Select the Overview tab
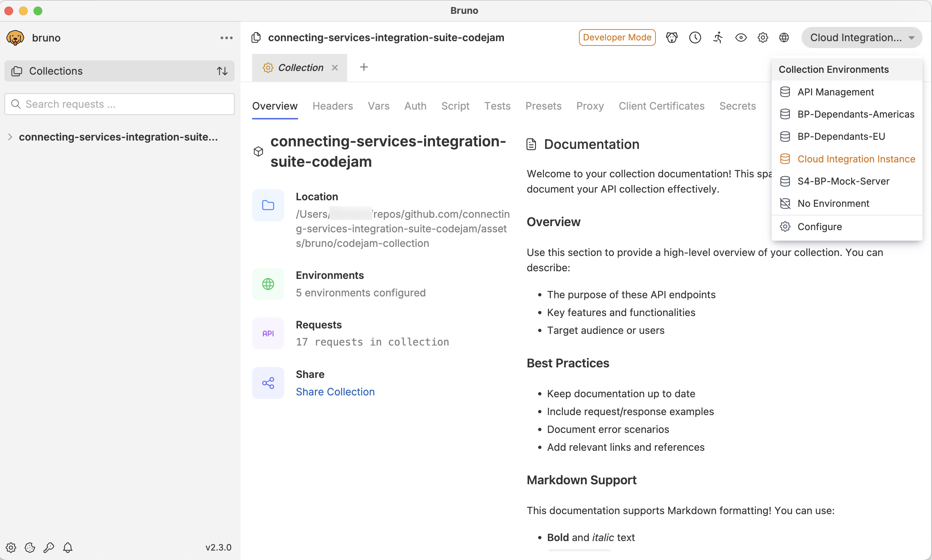Screen dimensions: 932x560 [275, 106]
